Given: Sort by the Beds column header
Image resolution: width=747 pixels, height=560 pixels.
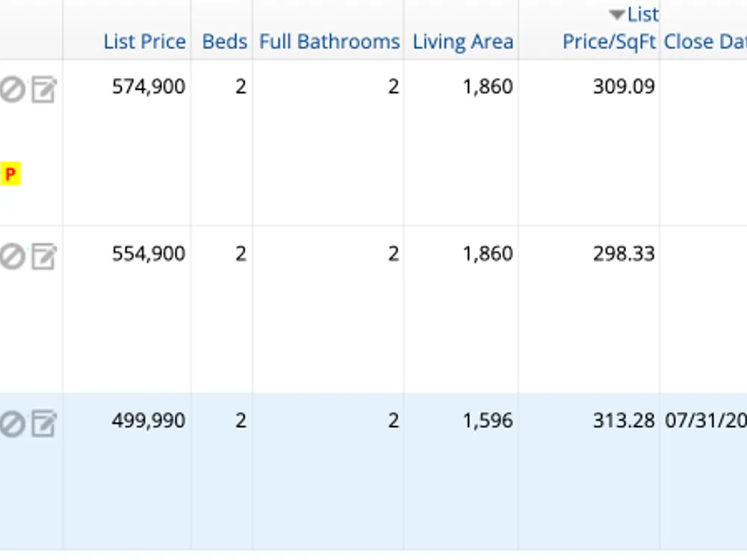Looking at the screenshot, I should 224,42.
